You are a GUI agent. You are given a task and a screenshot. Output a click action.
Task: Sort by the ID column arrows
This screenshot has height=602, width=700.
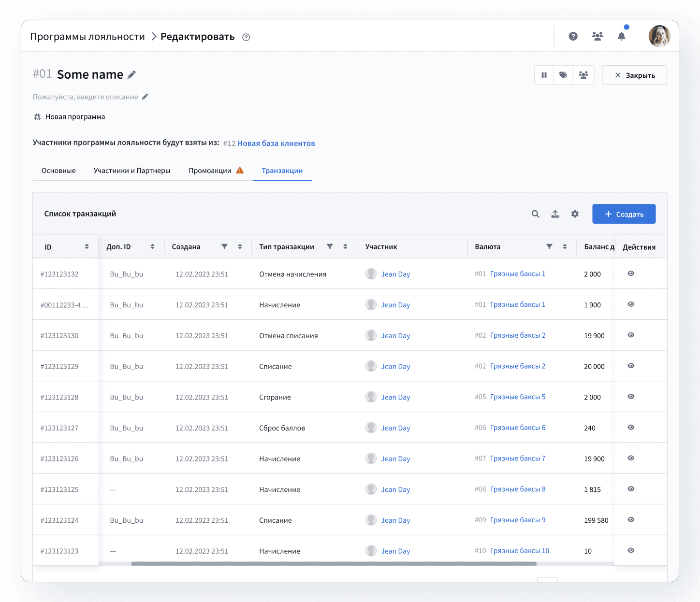pos(87,246)
